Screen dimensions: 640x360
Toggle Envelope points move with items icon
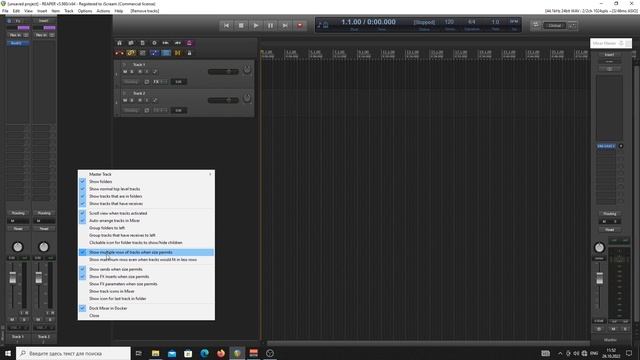pos(154,53)
